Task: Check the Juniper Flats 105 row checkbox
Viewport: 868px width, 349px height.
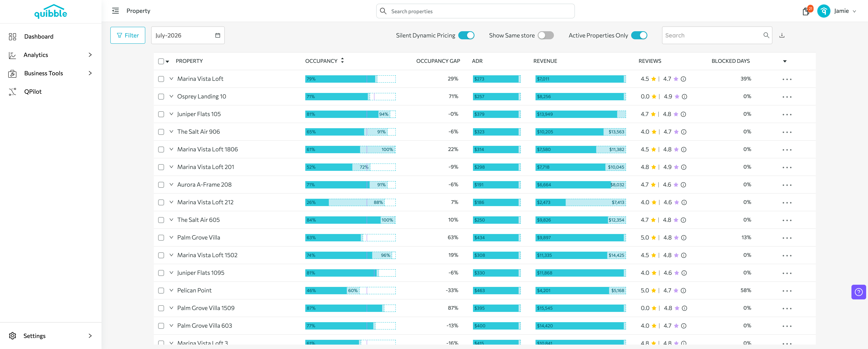Action: pos(161,114)
